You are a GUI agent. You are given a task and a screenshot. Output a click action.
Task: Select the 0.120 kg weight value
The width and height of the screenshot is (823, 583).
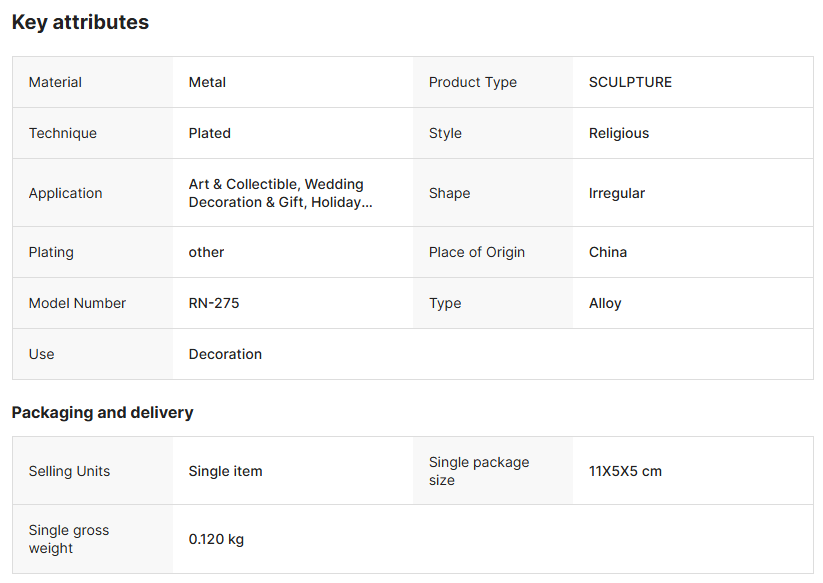coord(216,539)
